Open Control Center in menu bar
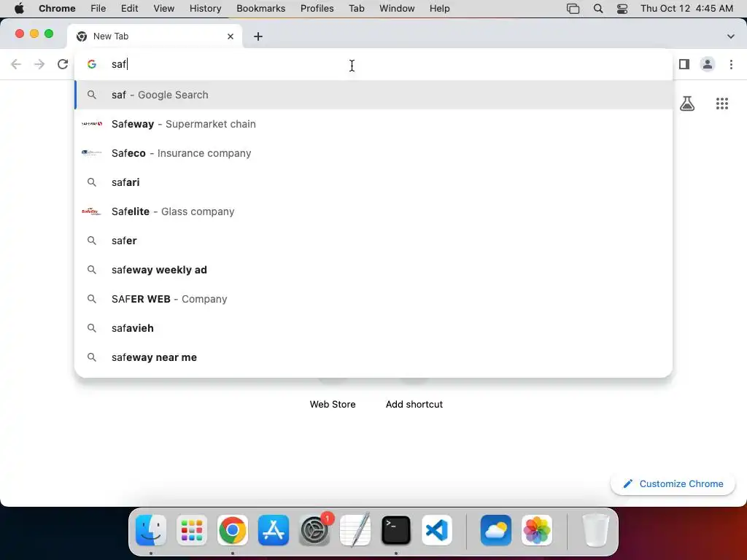The width and height of the screenshot is (747, 560). pyautogui.click(x=622, y=9)
